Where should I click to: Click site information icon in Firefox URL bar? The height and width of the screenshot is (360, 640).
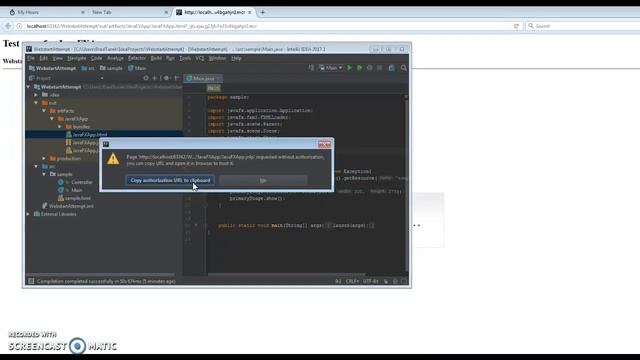(19, 26)
